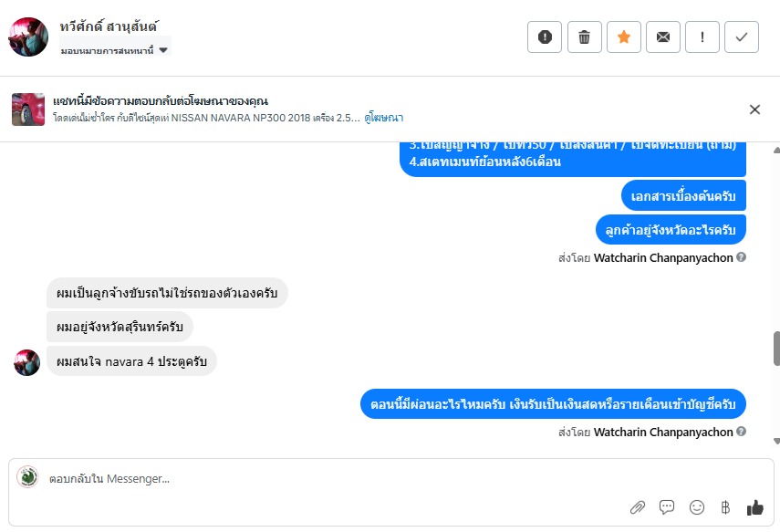Viewport: 780px width, 532px height.
Task: Delete conversation using the trash icon
Action: click(584, 37)
